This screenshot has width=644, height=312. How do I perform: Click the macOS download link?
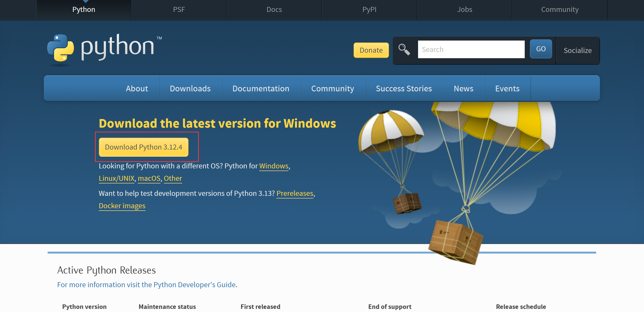pyautogui.click(x=149, y=178)
